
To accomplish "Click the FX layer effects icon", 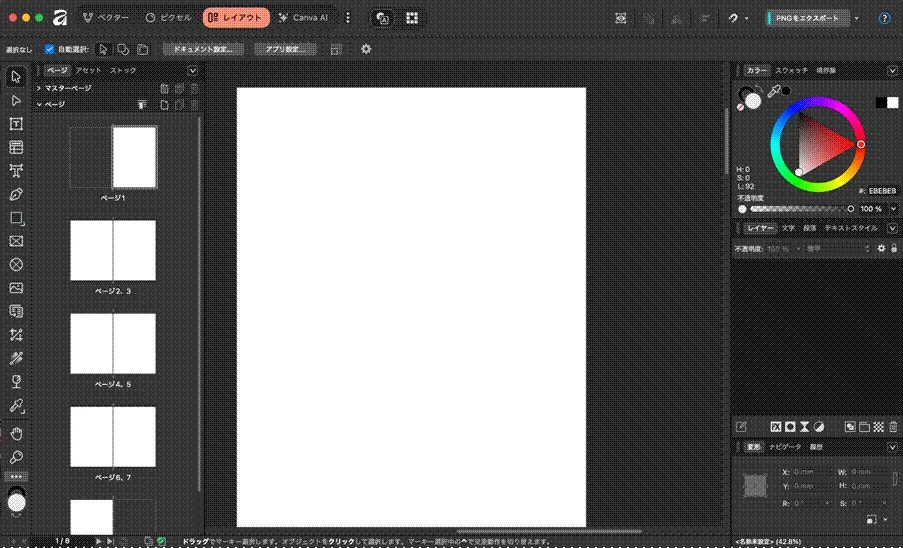I will (776, 427).
